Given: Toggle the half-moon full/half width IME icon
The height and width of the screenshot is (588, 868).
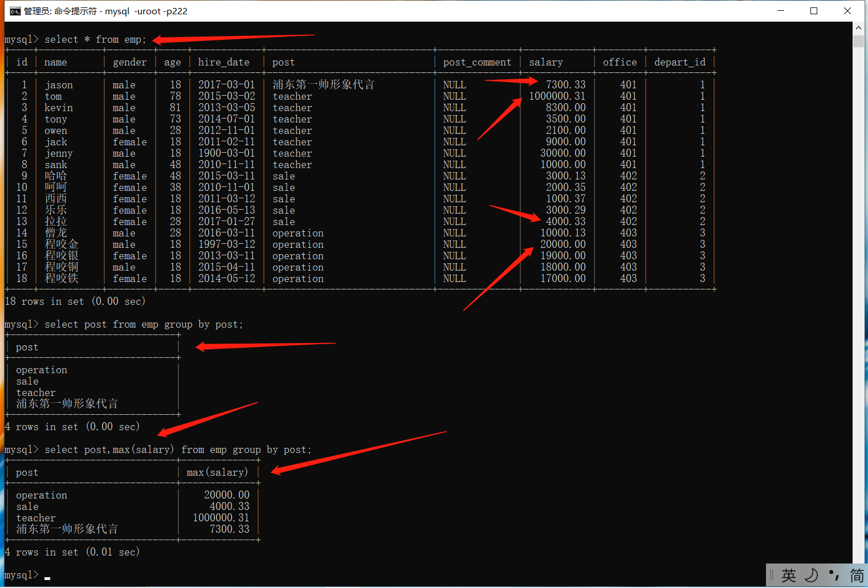Looking at the screenshot, I should point(811,575).
